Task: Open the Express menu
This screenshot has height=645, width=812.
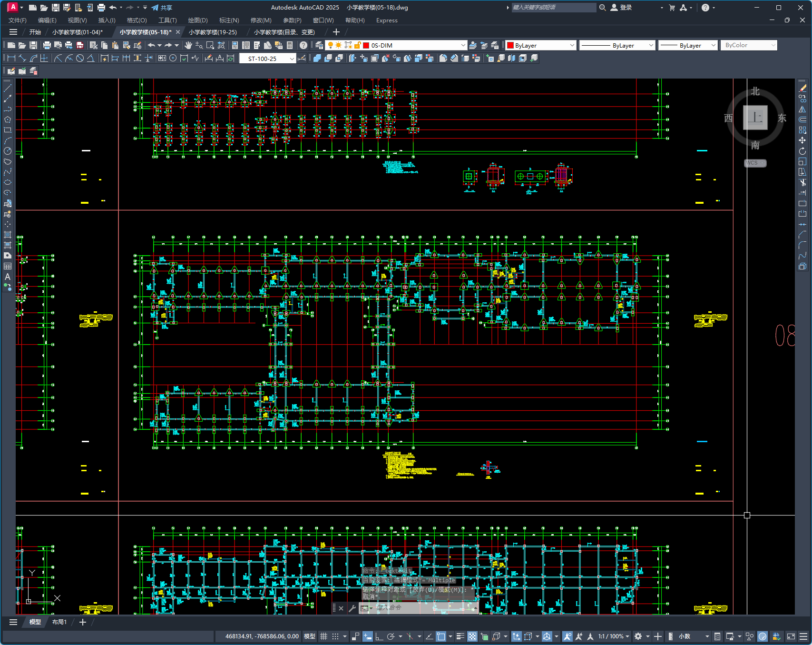Action: tap(387, 20)
